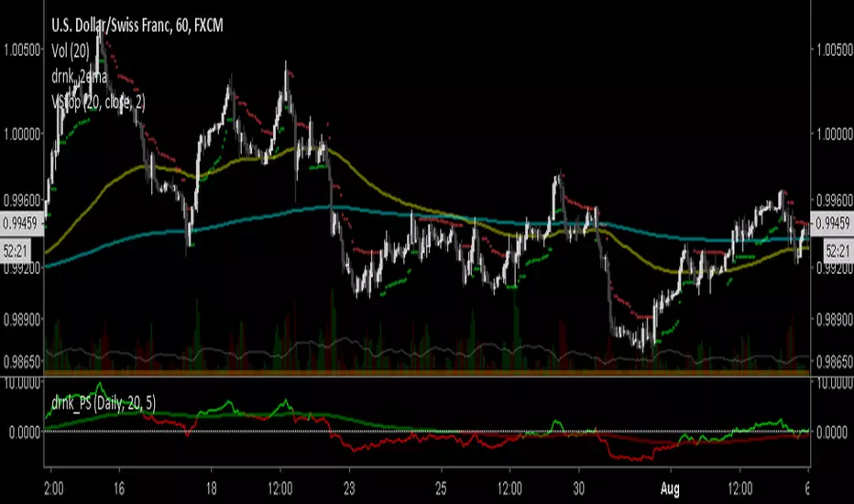Click the 16 date label on time axis

click(119, 488)
